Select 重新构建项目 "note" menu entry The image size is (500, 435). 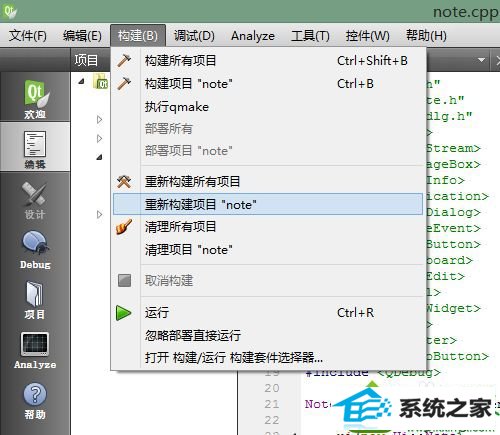click(268, 204)
